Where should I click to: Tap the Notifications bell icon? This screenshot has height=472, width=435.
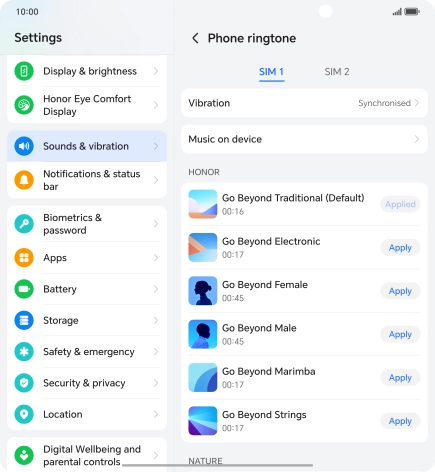pos(24,180)
